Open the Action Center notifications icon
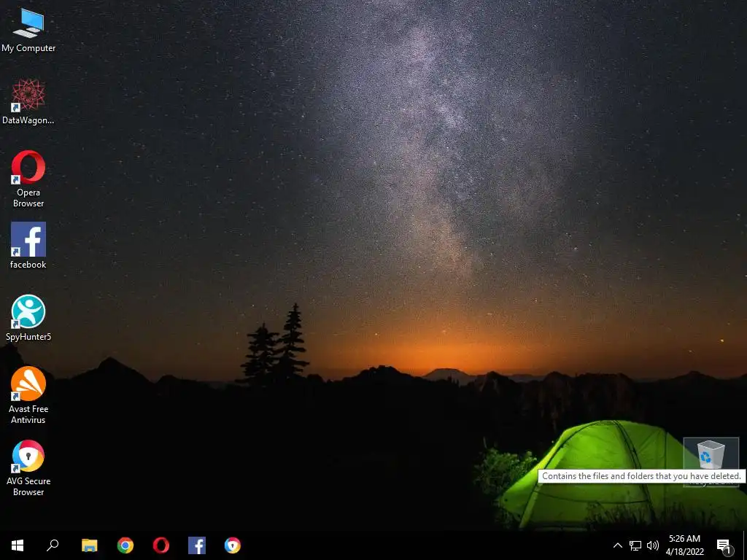 point(724,545)
